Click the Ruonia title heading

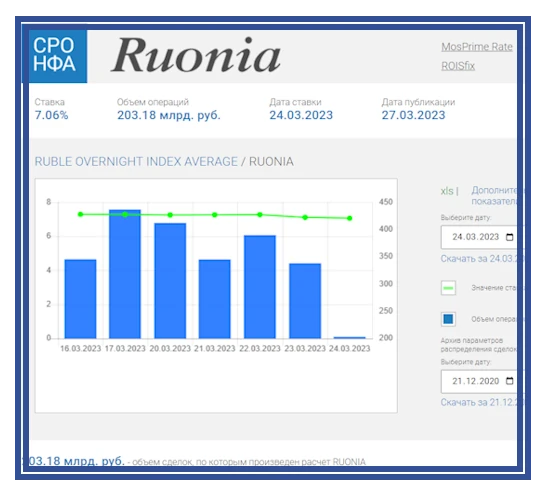tap(196, 55)
